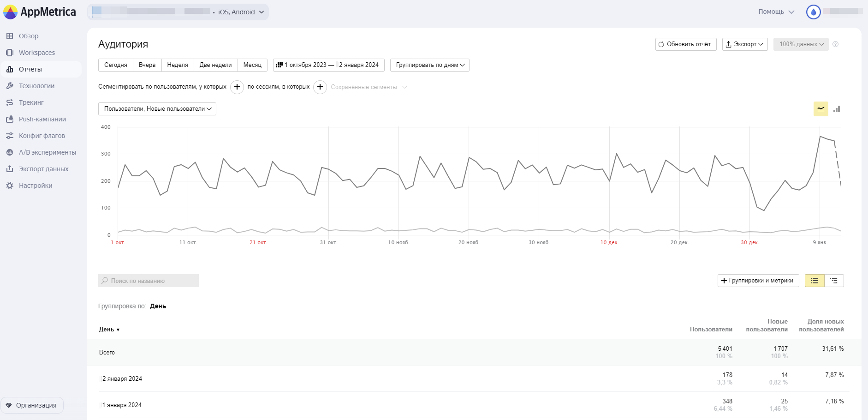Select the Вчера period tab
Screen dimensions: 868x420
[147, 65]
